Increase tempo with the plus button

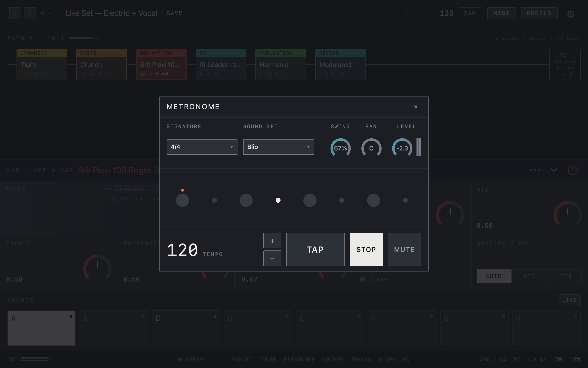pyautogui.click(x=272, y=241)
